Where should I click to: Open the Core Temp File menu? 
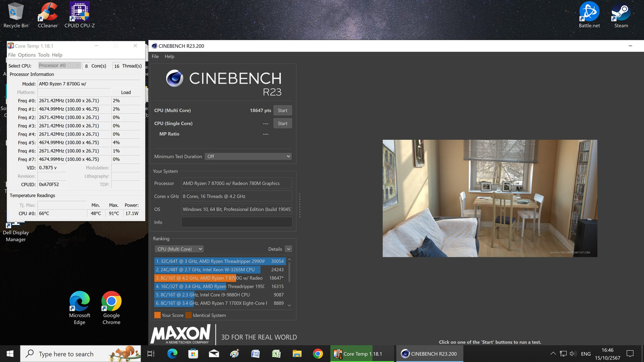pos(12,55)
